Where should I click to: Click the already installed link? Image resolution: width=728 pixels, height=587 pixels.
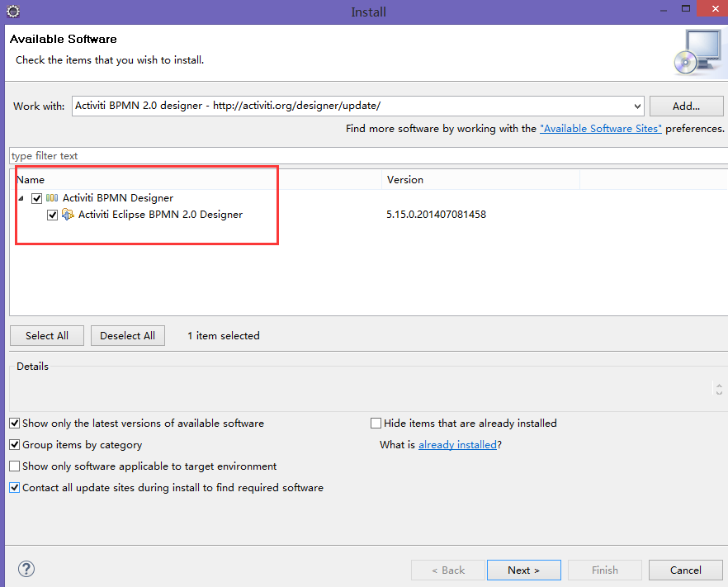point(457,445)
